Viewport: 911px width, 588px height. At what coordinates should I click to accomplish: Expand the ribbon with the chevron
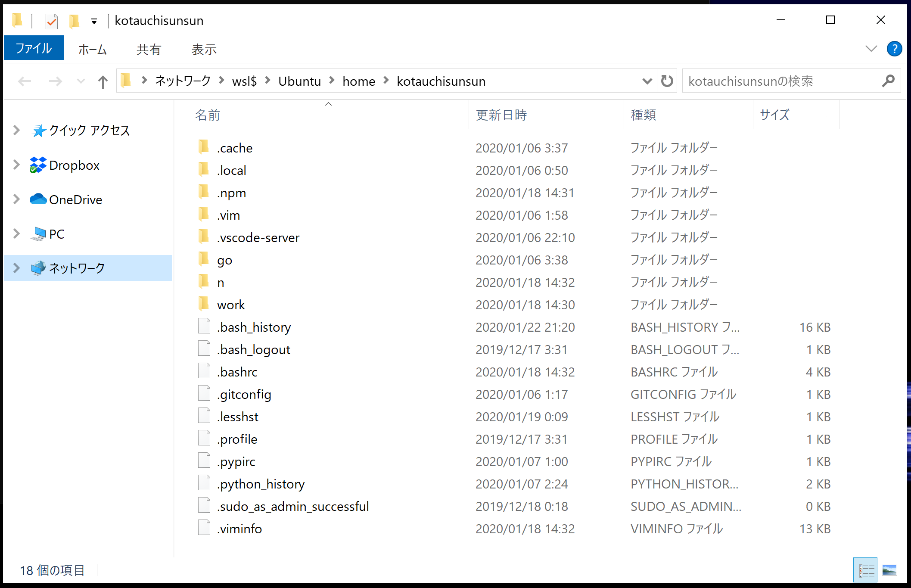(871, 49)
